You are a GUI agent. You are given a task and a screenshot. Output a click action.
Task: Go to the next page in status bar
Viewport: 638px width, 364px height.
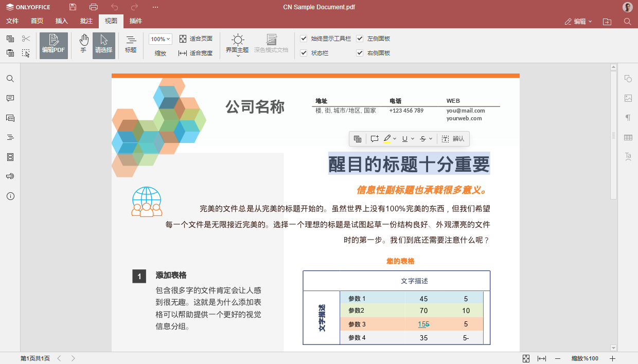click(73, 358)
